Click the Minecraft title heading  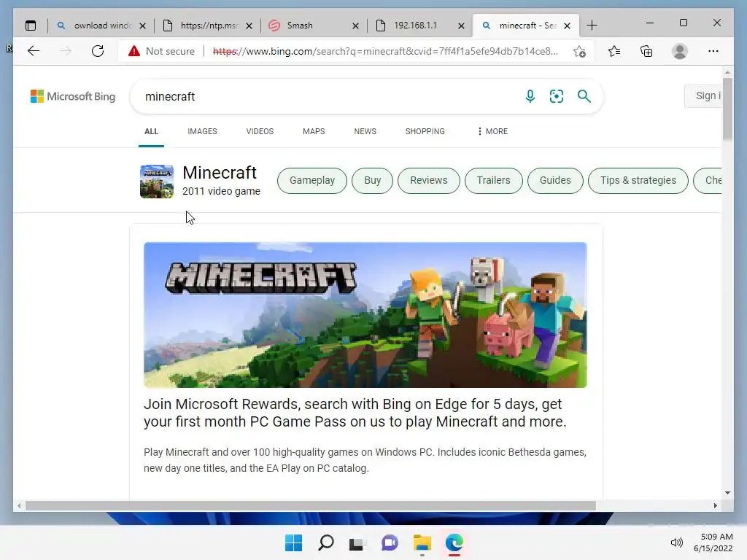pos(220,172)
